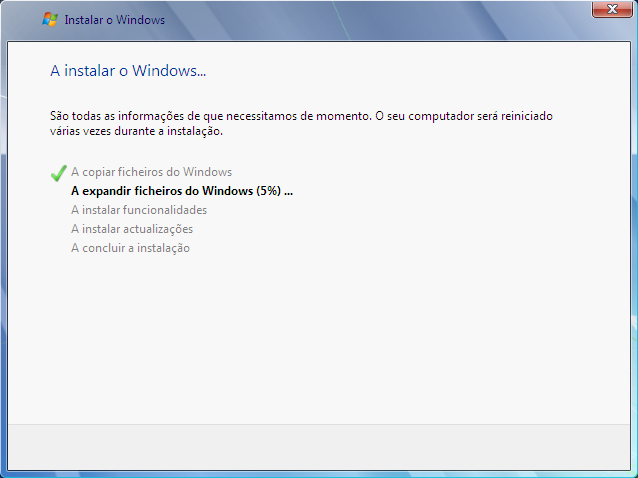Select the 'A instalar funcionalidades' step
This screenshot has height=478, width=638.
[139, 210]
